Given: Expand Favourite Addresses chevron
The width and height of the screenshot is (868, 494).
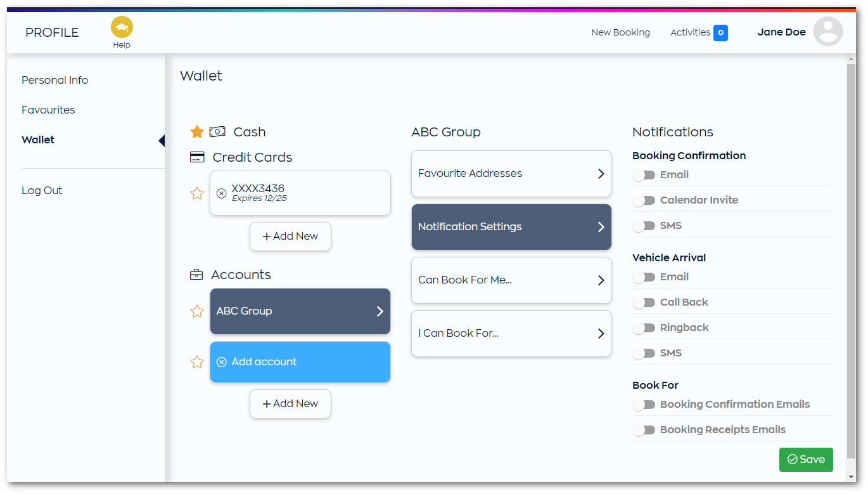Looking at the screenshot, I should tap(601, 174).
